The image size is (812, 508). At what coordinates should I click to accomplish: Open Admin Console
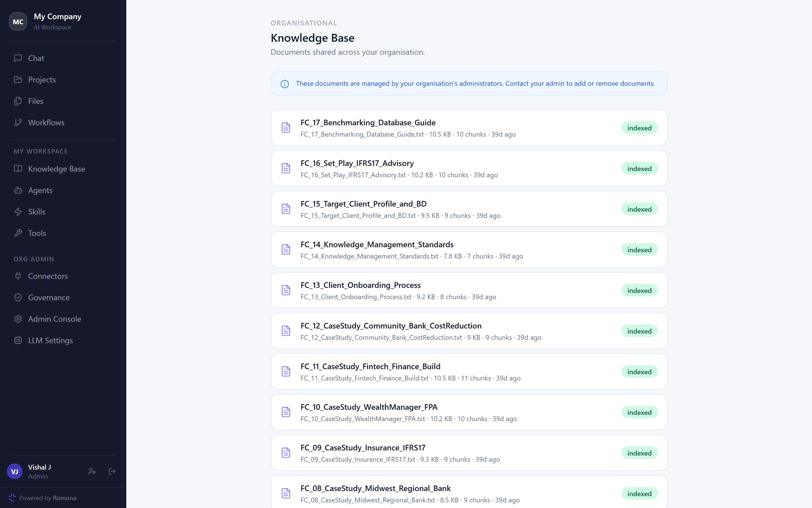(x=63, y=319)
